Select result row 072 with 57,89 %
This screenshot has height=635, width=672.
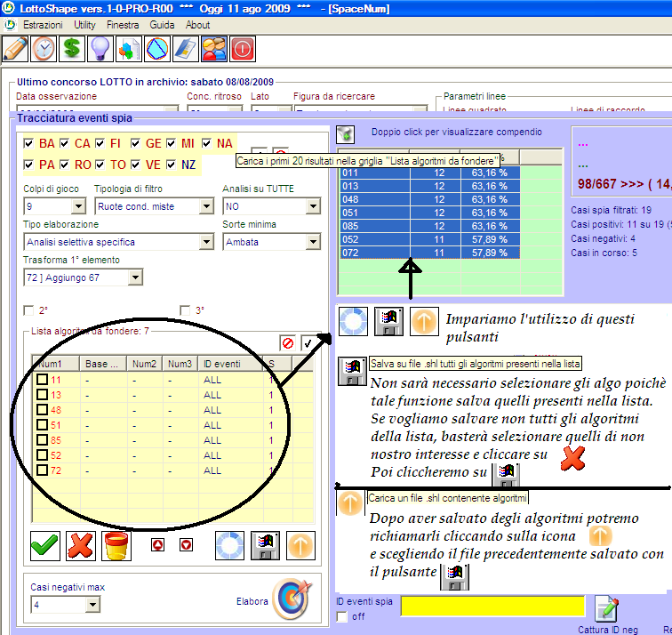click(x=430, y=253)
